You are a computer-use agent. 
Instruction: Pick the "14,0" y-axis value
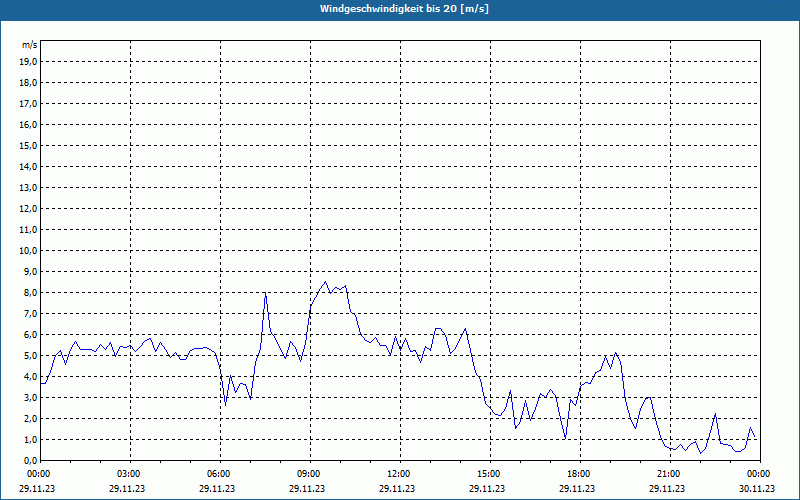29,166
